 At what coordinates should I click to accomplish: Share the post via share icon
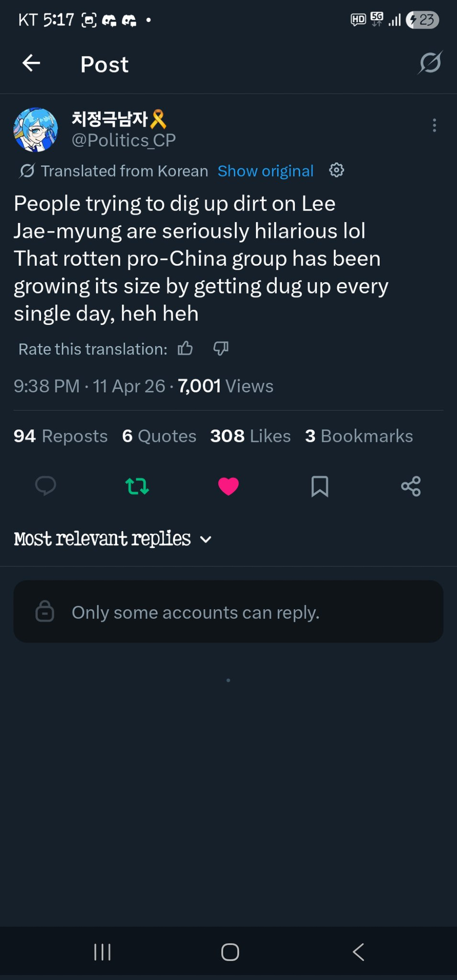pyautogui.click(x=411, y=486)
